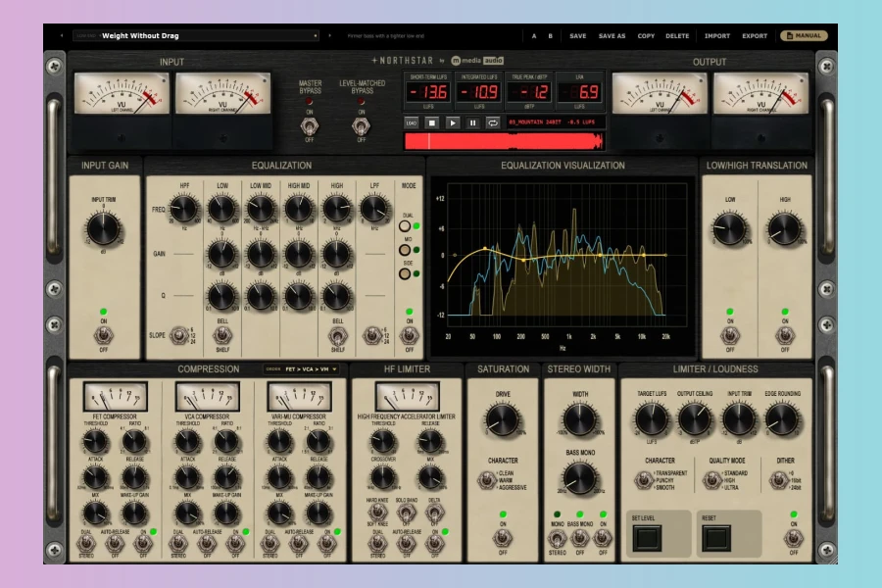This screenshot has width=882, height=588.
Task: Switch to preset slot B
Action: pyautogui.click(x=550, y=36)
